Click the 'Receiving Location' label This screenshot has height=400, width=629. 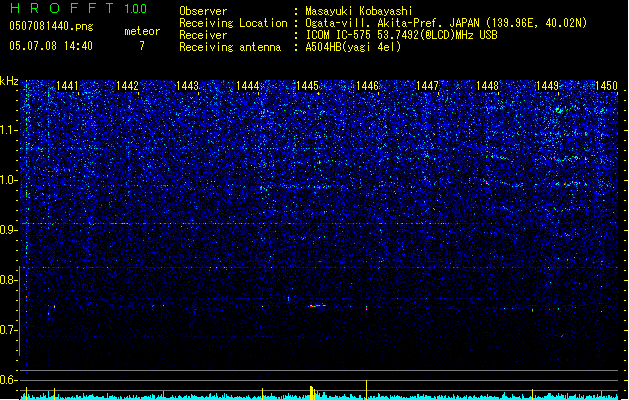tap(233, 23)
